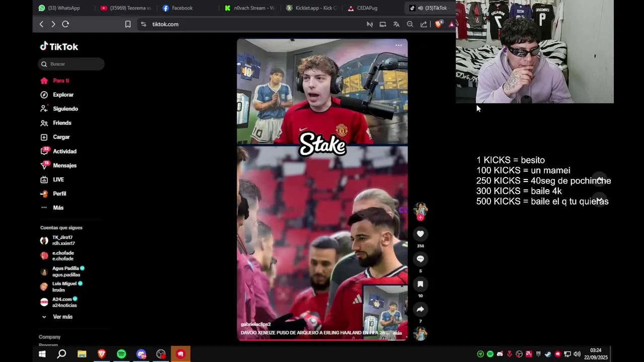This screenshot has height=362, width=644.
Task: Open Explorar in the sidebar
Action: pyautogui.click(x=57, y=95)
